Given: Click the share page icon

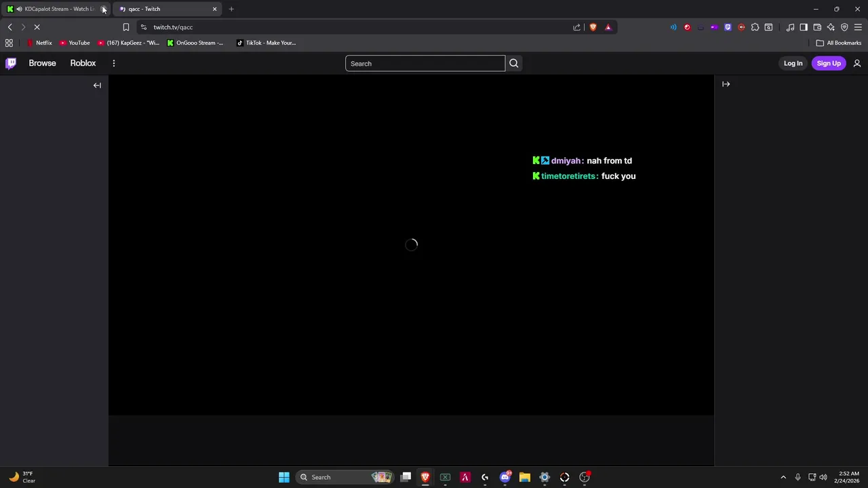Looking at the screenshot, I should click(576, 27).
